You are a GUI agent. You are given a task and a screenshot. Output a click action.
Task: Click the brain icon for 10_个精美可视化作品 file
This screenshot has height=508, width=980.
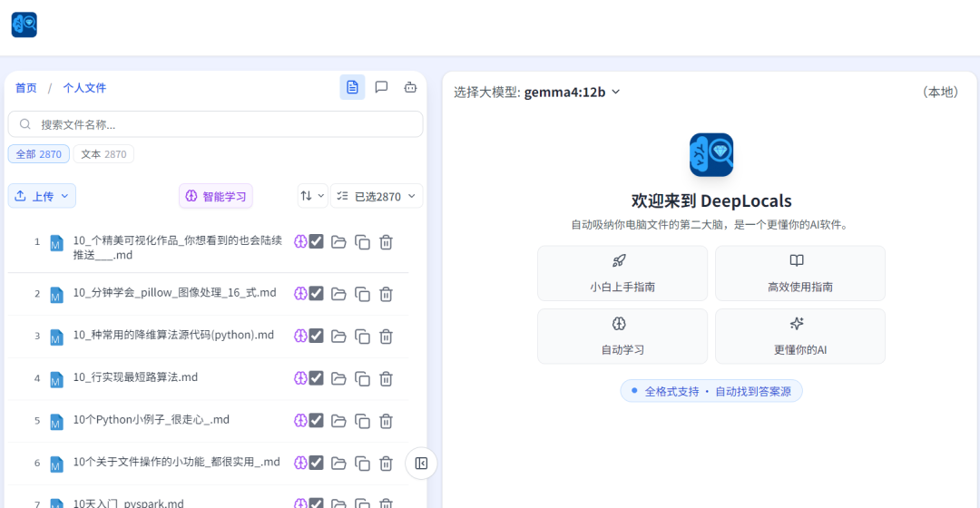[300, 242]
